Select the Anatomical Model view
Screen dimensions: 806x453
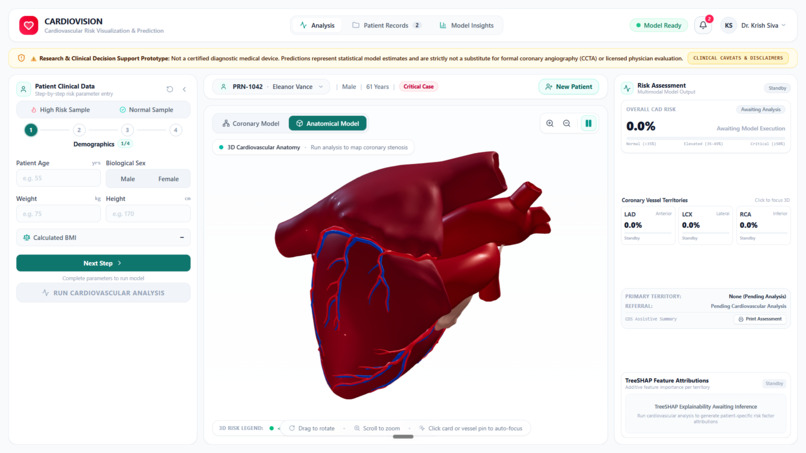(x=327, y=123)
